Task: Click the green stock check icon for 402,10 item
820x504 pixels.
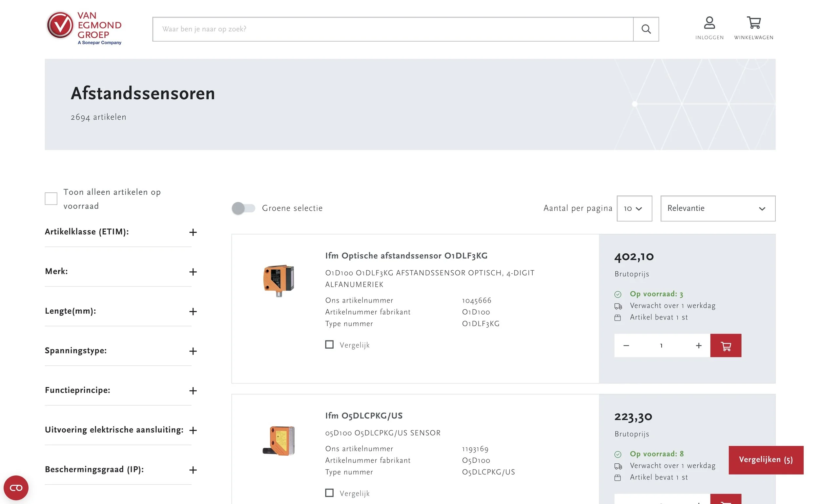Action: tap(618, 294)
